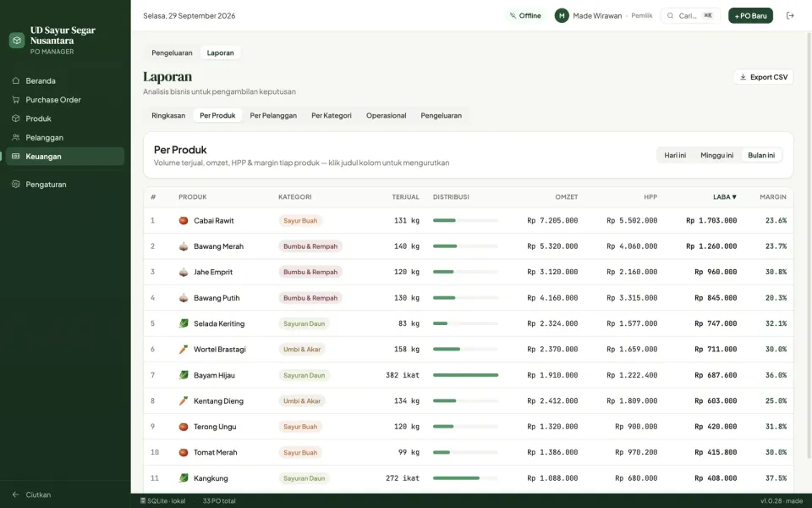Screen dimensions: 812x508
Task: Click the Wortel Brastagi carrot icon
Action: coord(184,350)
